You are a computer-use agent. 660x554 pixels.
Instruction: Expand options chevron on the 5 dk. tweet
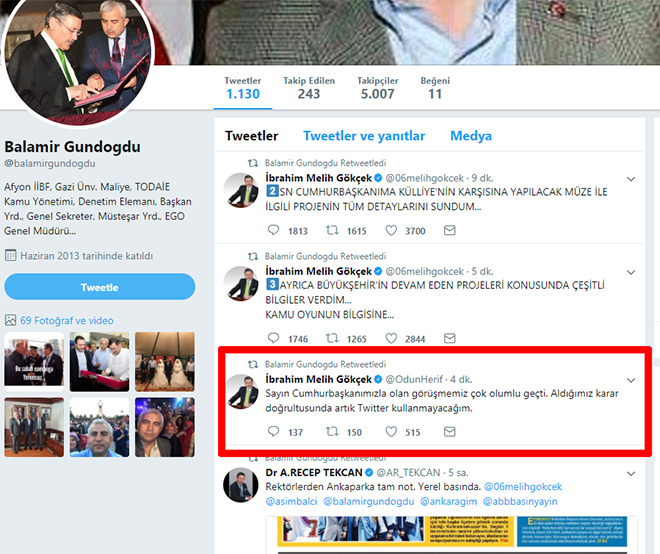(631, 272)
